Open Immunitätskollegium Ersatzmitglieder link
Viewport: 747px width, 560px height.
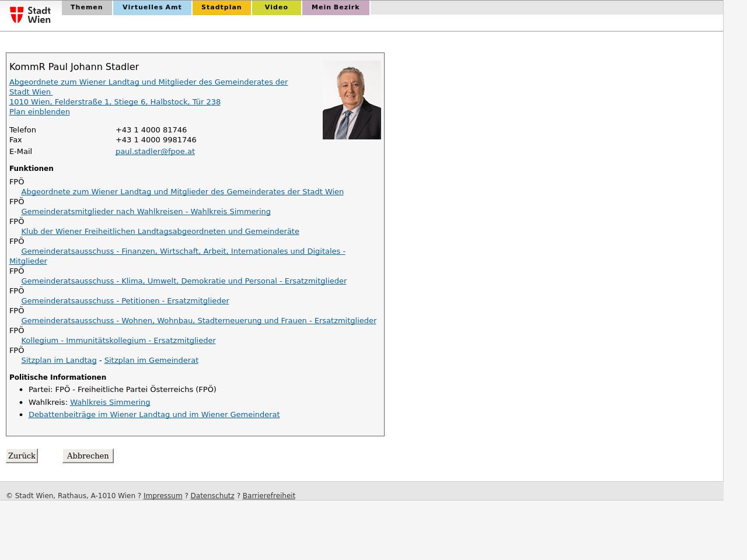click(118, 341)
